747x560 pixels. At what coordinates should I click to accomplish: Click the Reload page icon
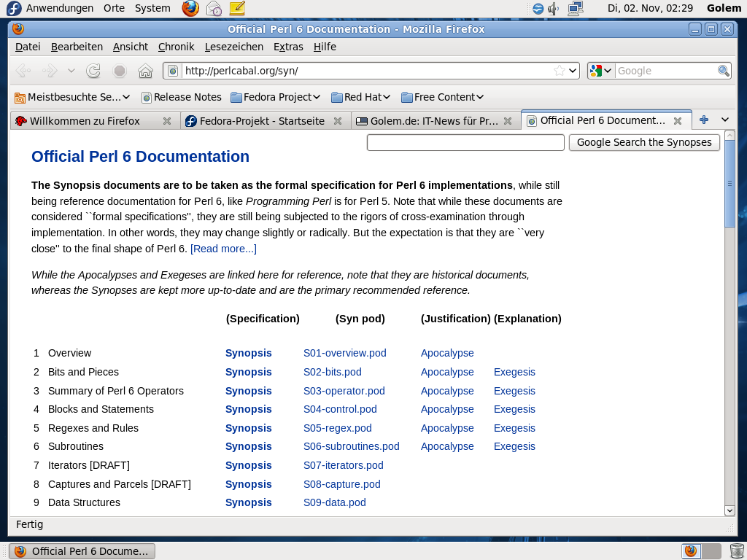click(x=93, y=71)
